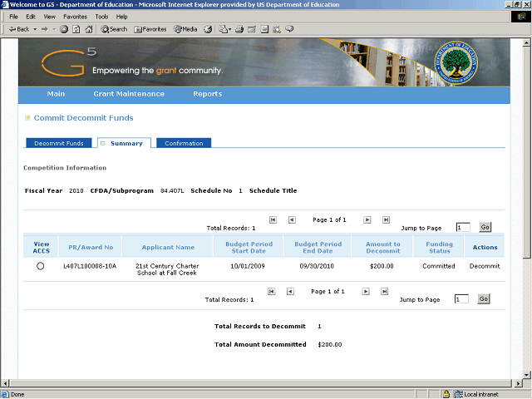532x399 pixels.
Task: Sort by Funding Status column header
Action: coord(440,248)
